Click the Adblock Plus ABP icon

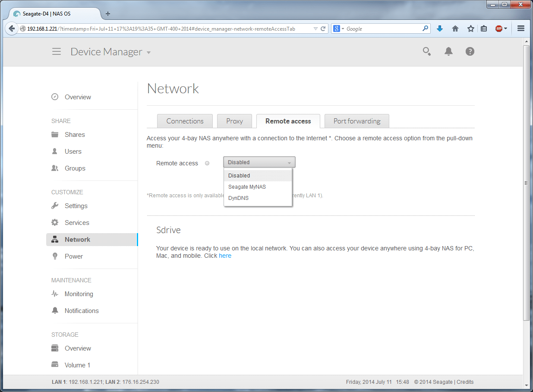pyautogui.click(x=498, y=29)
